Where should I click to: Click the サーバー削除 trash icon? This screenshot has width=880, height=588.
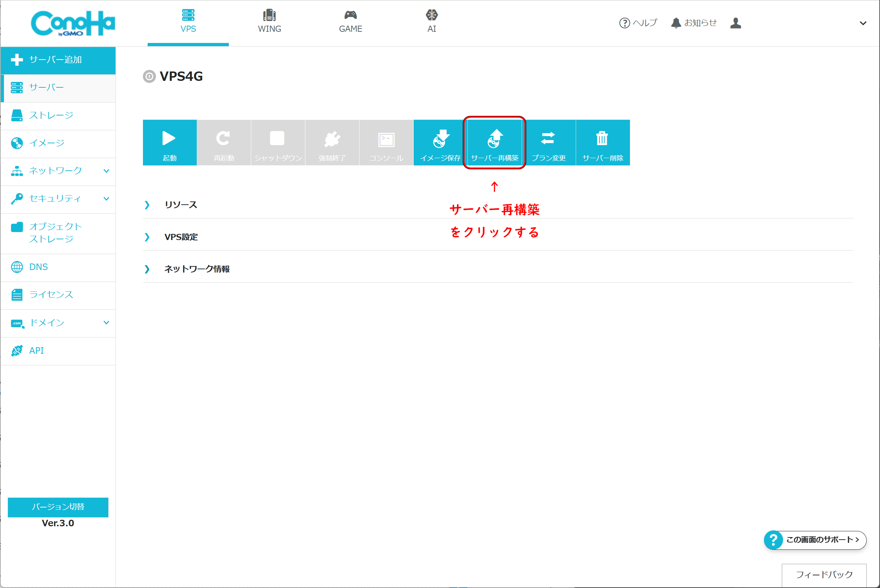(602, 143)
